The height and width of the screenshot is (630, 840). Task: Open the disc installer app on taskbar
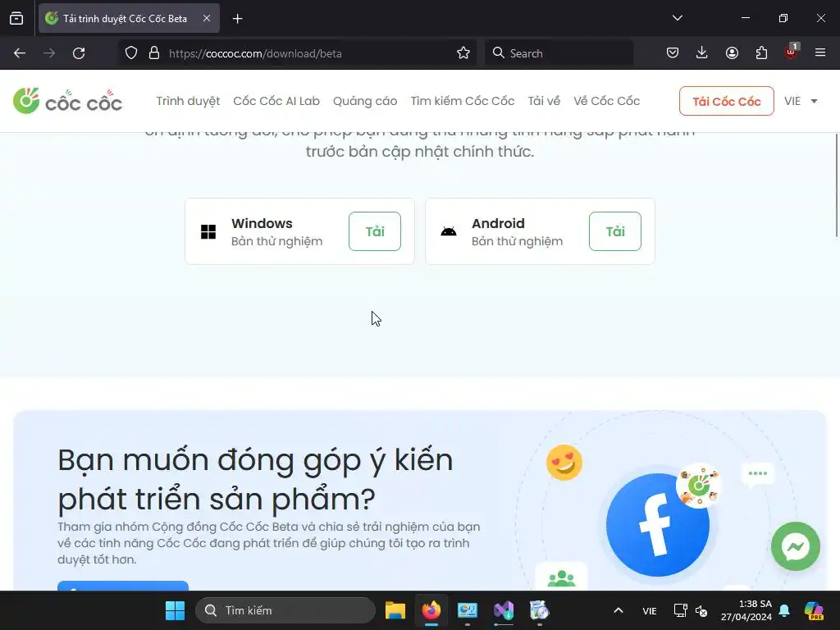coord(540,610)
